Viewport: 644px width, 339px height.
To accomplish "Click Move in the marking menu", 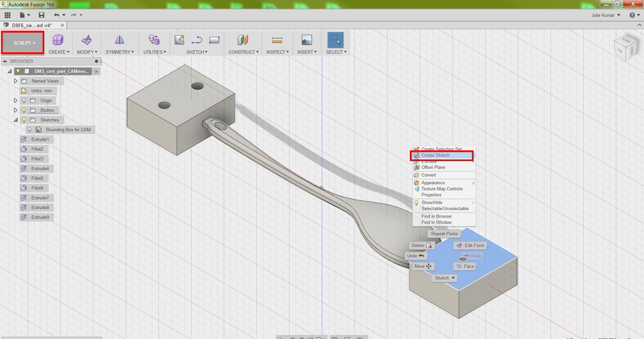I will pos(423,266).
